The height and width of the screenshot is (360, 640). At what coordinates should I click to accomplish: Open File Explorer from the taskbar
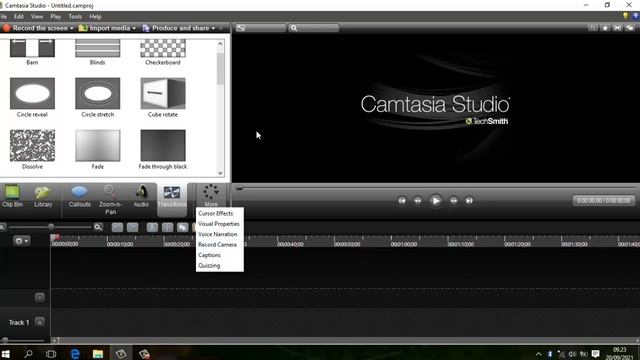(x=98, y=353)
